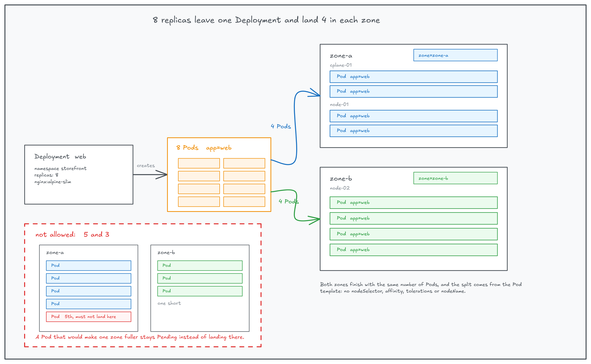Click the red '5 and 3' text

[96, 234]
